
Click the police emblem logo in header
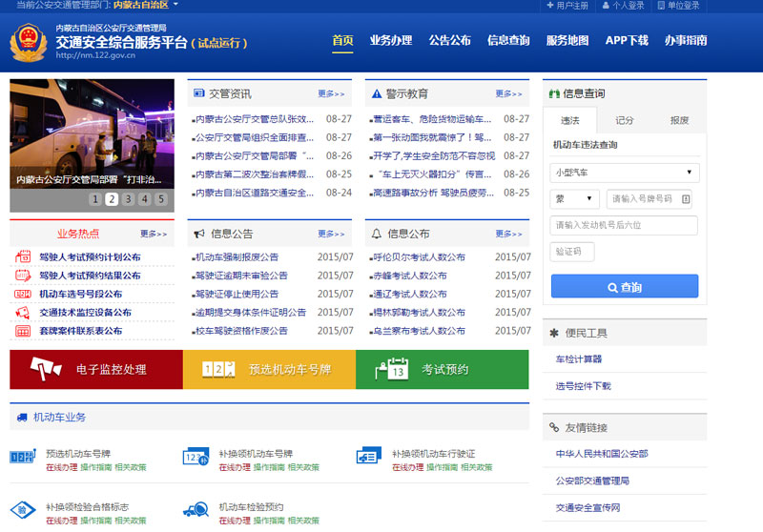point(29,42)
